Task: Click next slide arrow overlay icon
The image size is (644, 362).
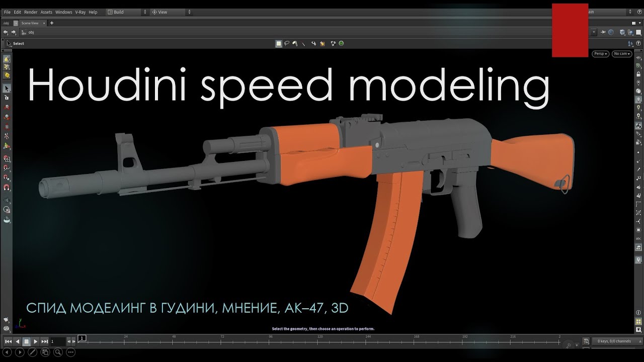Action: (x=20, y=352)
